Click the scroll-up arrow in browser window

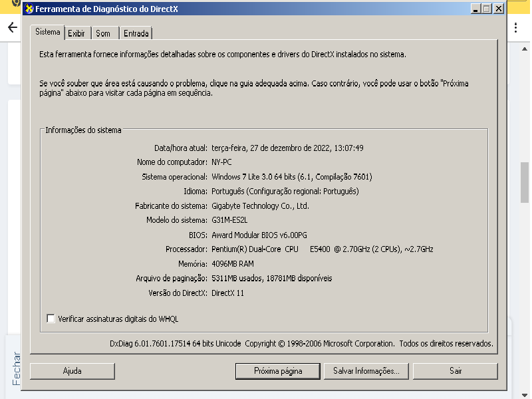tap(525, 49)
